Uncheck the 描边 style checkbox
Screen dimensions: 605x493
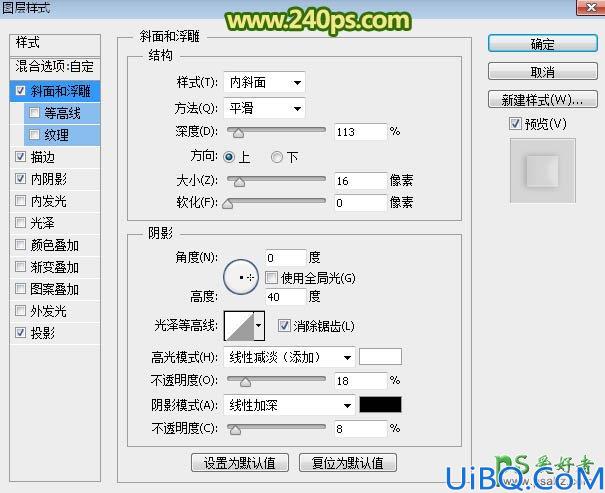tap(20, 157)
